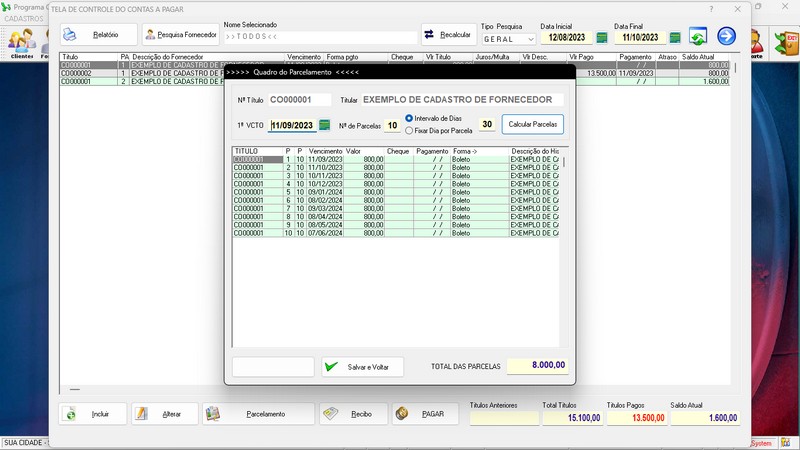Open calendar picker for Data Final
The height and width of the screenshot is (450, 800).
tap(675, 38)
